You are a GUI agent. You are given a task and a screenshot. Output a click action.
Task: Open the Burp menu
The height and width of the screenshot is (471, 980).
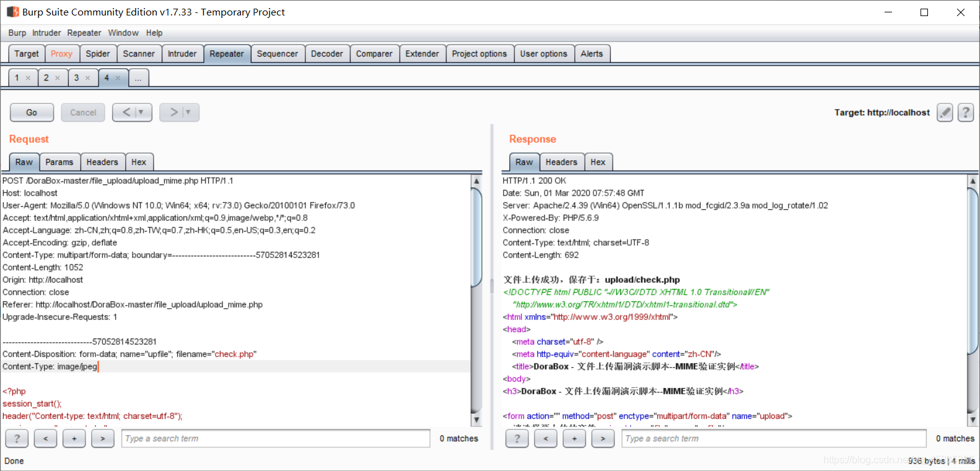pos(17,33)
